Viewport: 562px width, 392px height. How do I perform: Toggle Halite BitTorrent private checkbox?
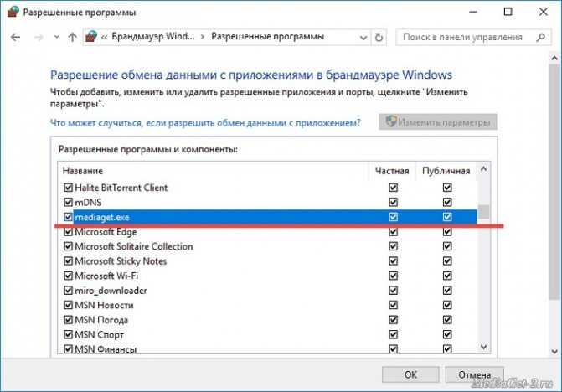click(393, 188)
